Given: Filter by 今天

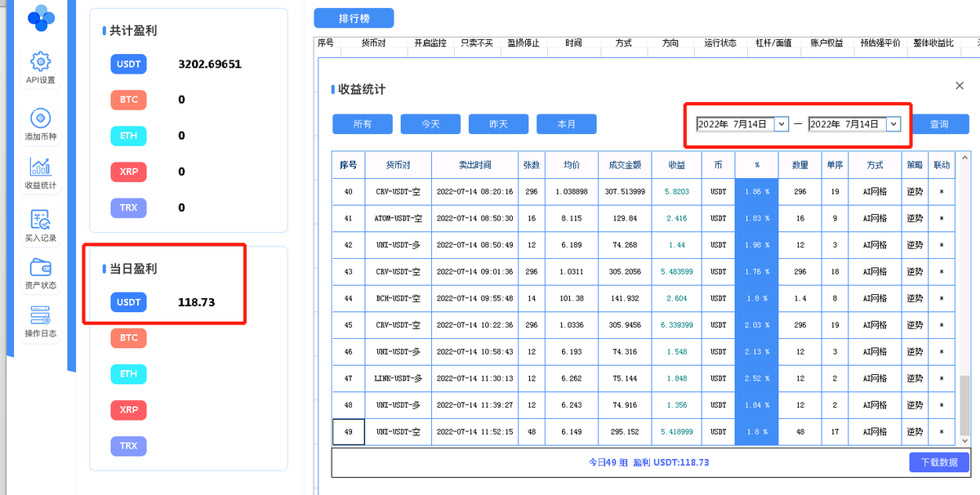Looking at the screenshot, I should tap(430, 124).
